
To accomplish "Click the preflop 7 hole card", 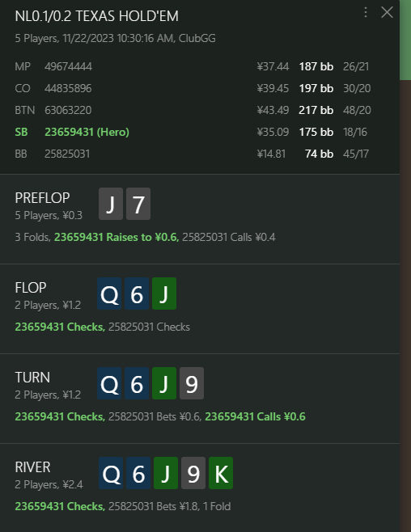I will tap(138, 204).
